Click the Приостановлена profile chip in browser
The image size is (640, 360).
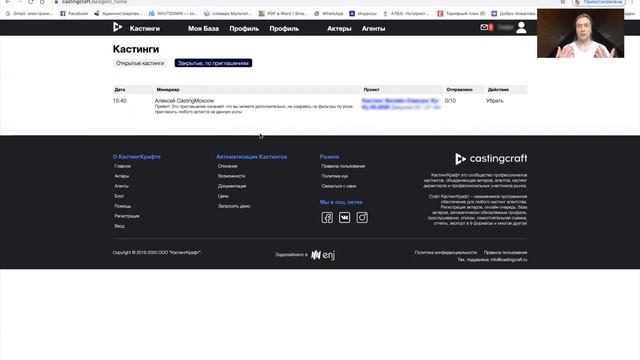598,2
